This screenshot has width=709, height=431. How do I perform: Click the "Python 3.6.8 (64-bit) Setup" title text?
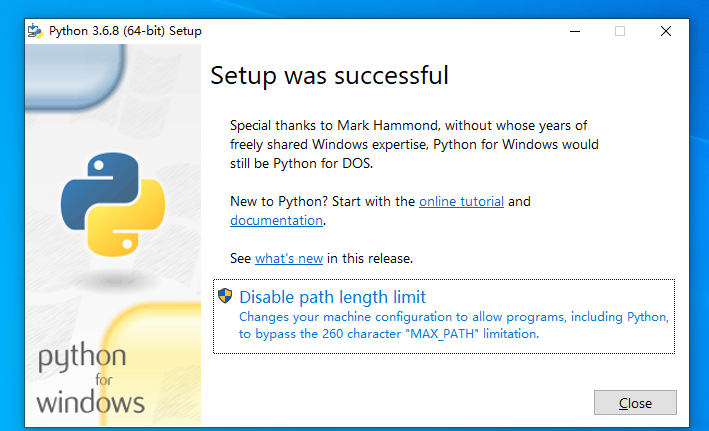(125, 31)
